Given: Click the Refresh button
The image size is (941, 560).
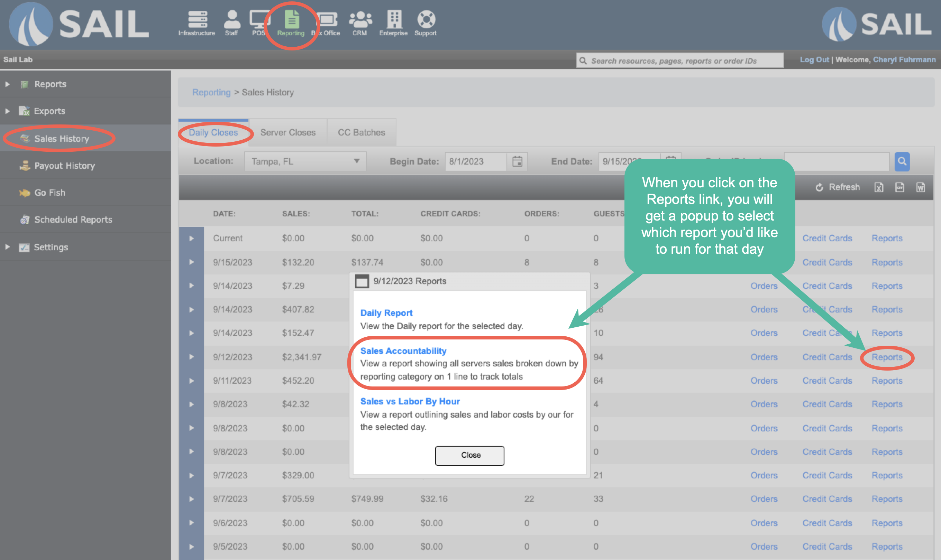Looking at the screenshot, I should point(838,187).
